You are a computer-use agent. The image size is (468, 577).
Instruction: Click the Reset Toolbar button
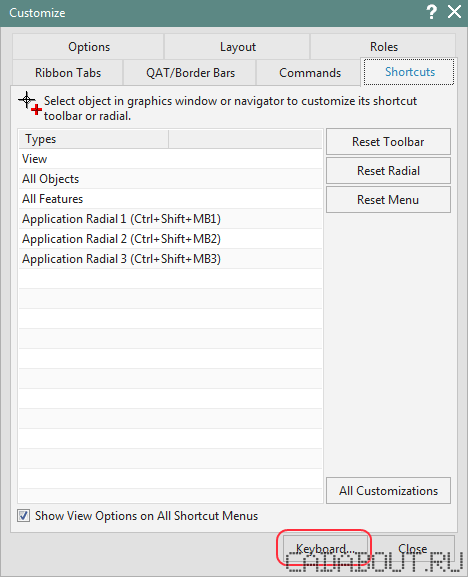click(x=388, y=142)
